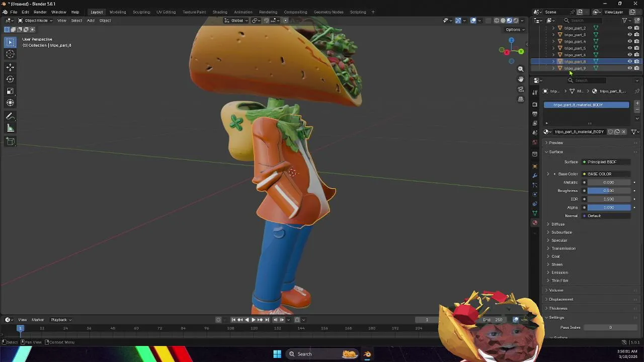Screen dimensions: 644x362
Task: Select the Cursor tool in the toolbar
Action: [x=11, y=54]
